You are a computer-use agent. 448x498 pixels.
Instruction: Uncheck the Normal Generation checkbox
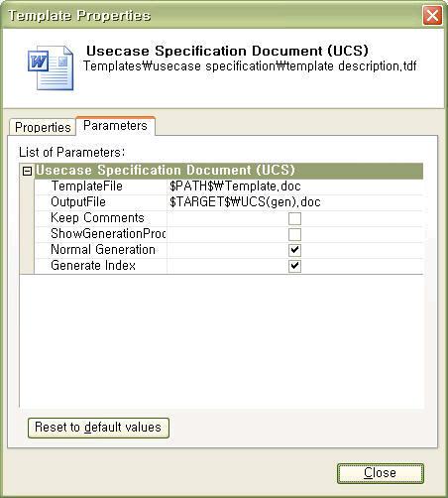click(x=294, y=250)
